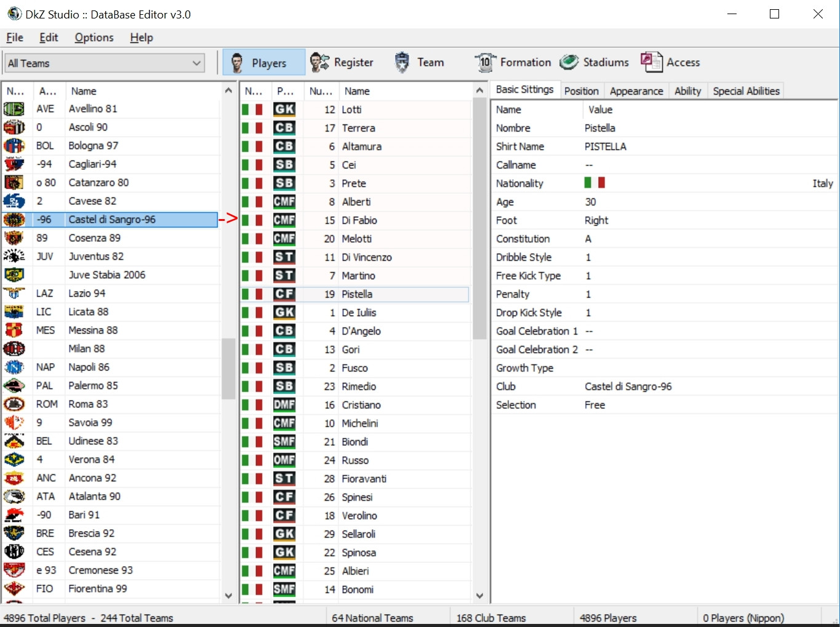This screenshot has width=840, height=627.
Task: Click the Ascoli 90 team crest icon
Action: [14, 127]
